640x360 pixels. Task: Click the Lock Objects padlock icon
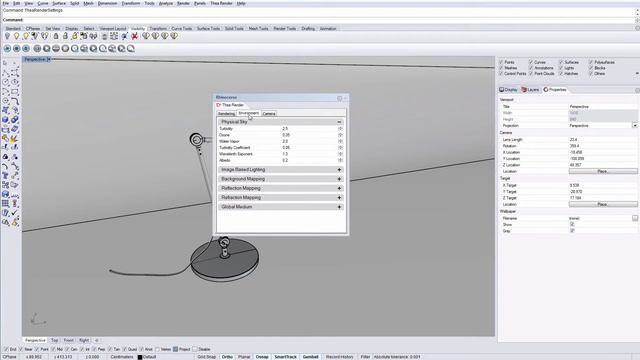(56, 36)
